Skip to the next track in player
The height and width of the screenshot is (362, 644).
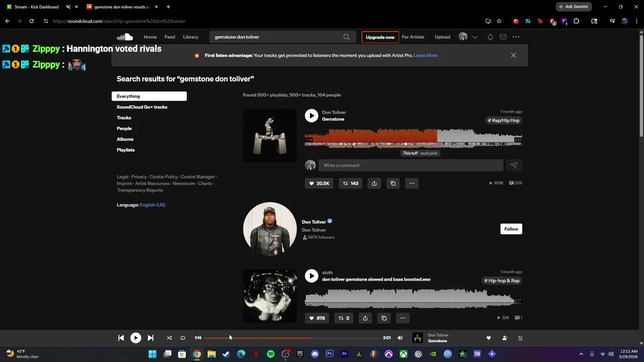click(x=150, y=338)
